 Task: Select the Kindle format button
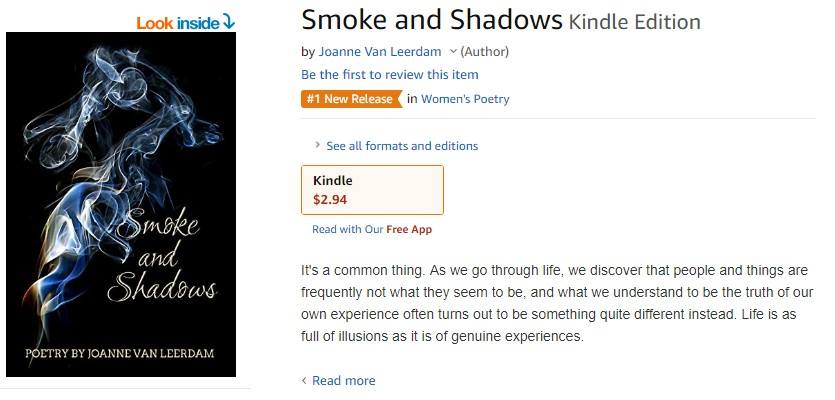click(372, 190)
